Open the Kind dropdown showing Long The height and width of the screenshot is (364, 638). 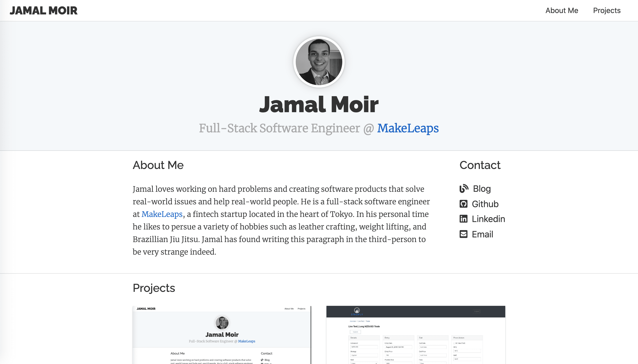pyautogui.click(x=364, y=363)
